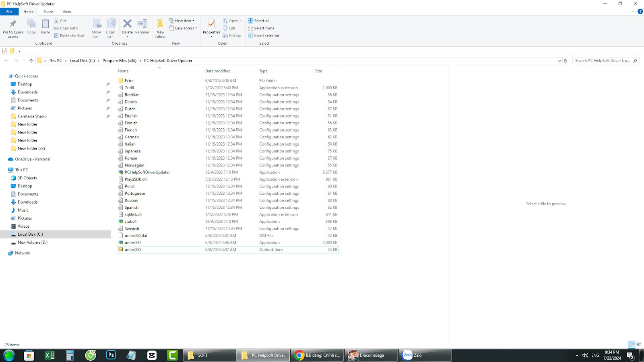Image resolution: width=644 pixels, height=362 pixels.
Task: Click the search magnifier icon
Action: point(635,61)
